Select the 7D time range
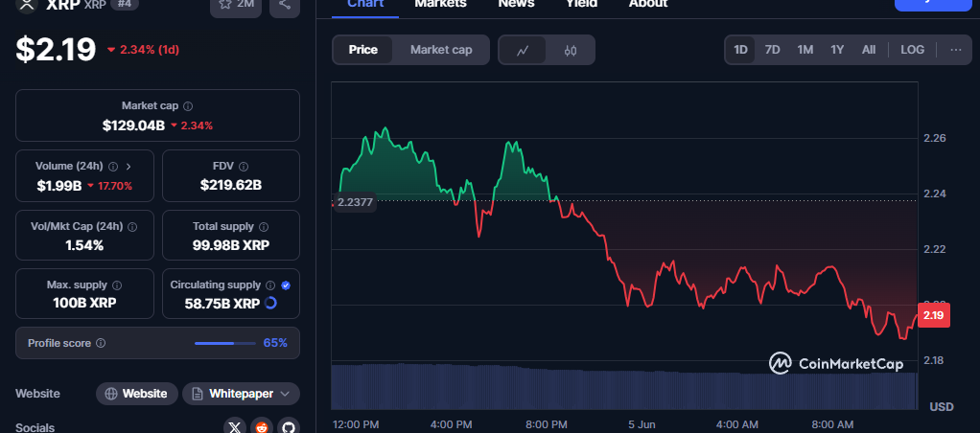The height and width of the screenshot is (433, 980). pyautogui.click(x=773, y=50)
